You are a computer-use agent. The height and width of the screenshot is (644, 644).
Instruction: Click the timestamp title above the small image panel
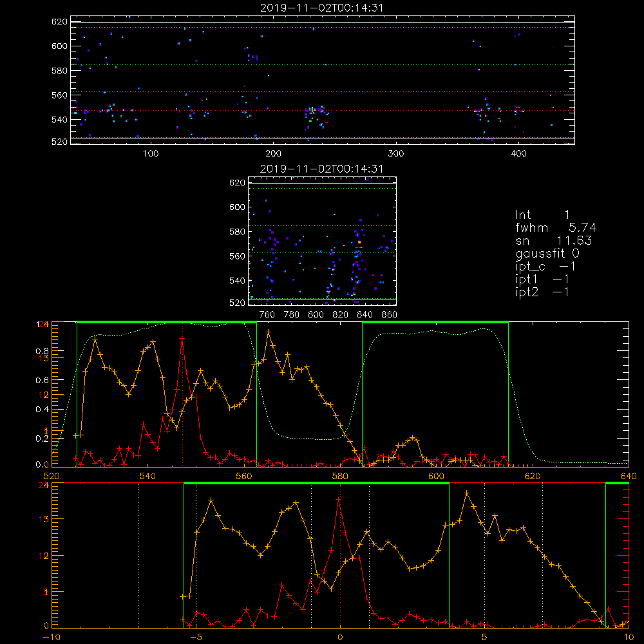point(322,169)
